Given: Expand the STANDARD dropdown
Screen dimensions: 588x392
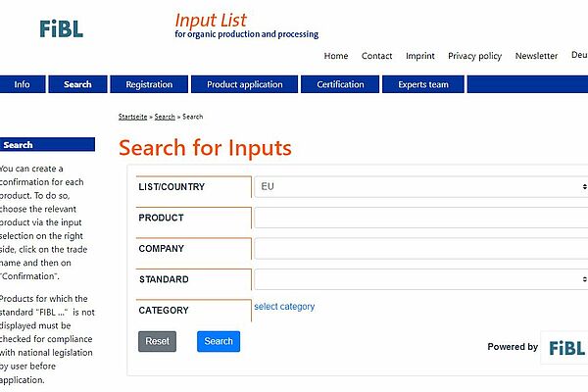Looking at the screenshot, I should point(421,279).
